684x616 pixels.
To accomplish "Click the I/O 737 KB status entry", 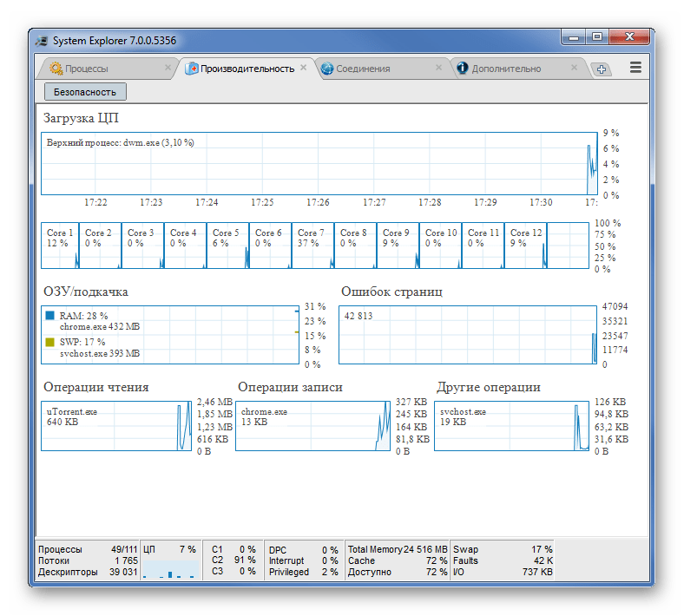I will pyautogui.click(x=503, y=572).
